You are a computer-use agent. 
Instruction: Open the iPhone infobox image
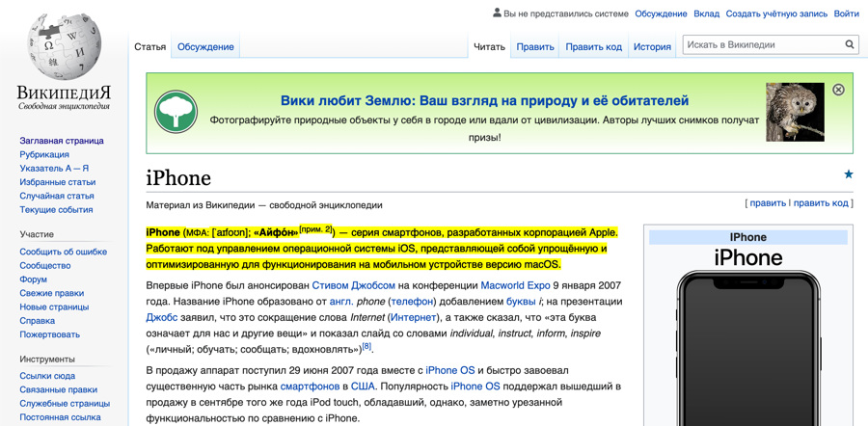(748, 349)
